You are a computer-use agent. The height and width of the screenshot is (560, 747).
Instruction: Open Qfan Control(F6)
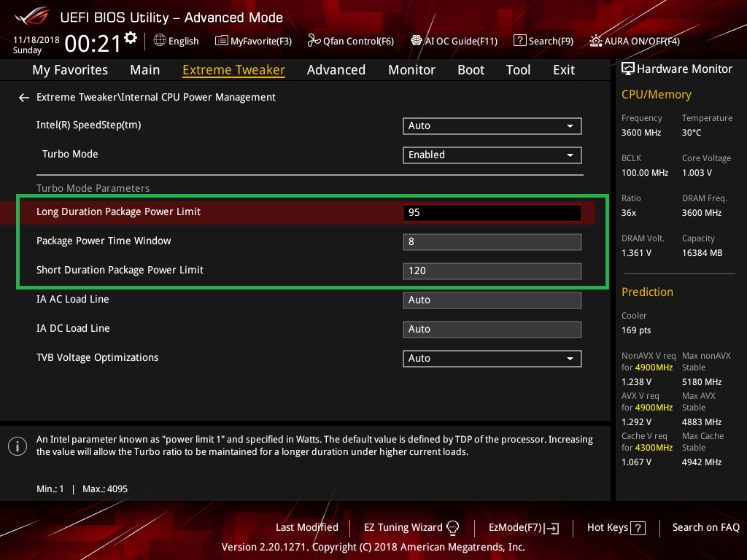358,42
